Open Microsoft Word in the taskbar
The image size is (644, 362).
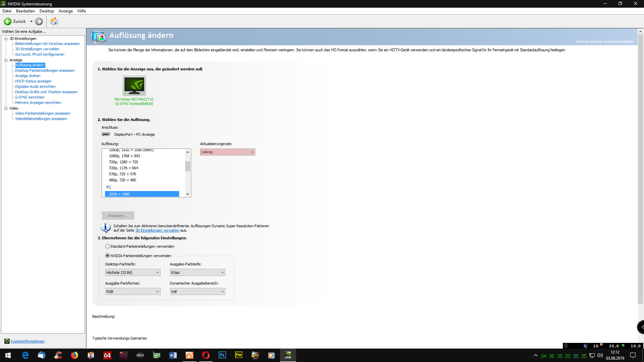coord(173,355)
